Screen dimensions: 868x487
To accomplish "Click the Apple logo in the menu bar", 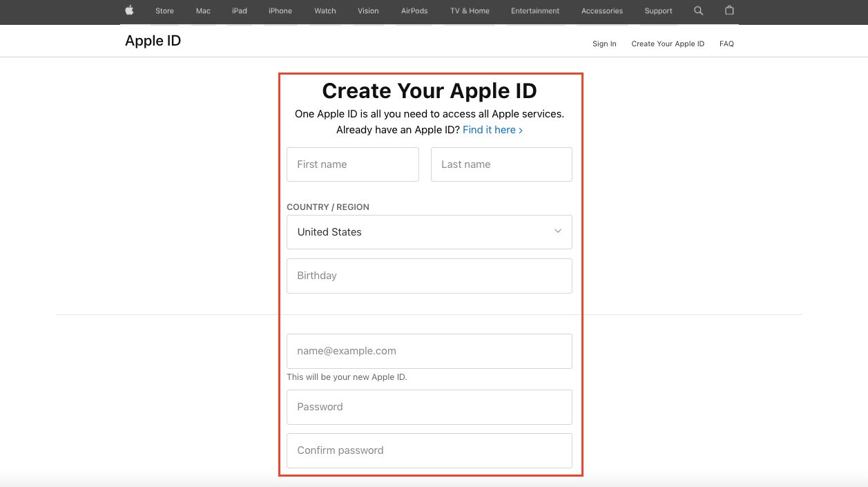I will pos(128,10).
